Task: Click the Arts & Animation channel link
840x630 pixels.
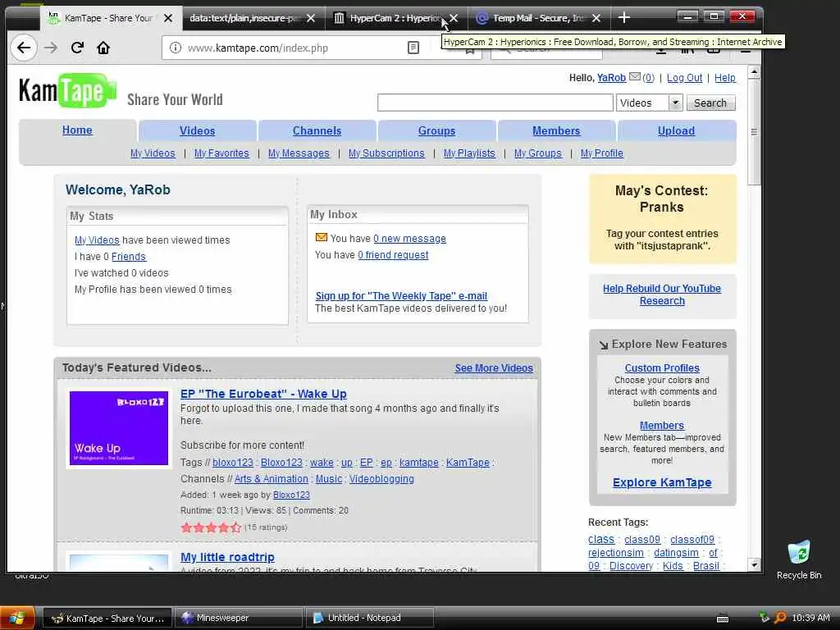Action: click(x=271, y=479)
